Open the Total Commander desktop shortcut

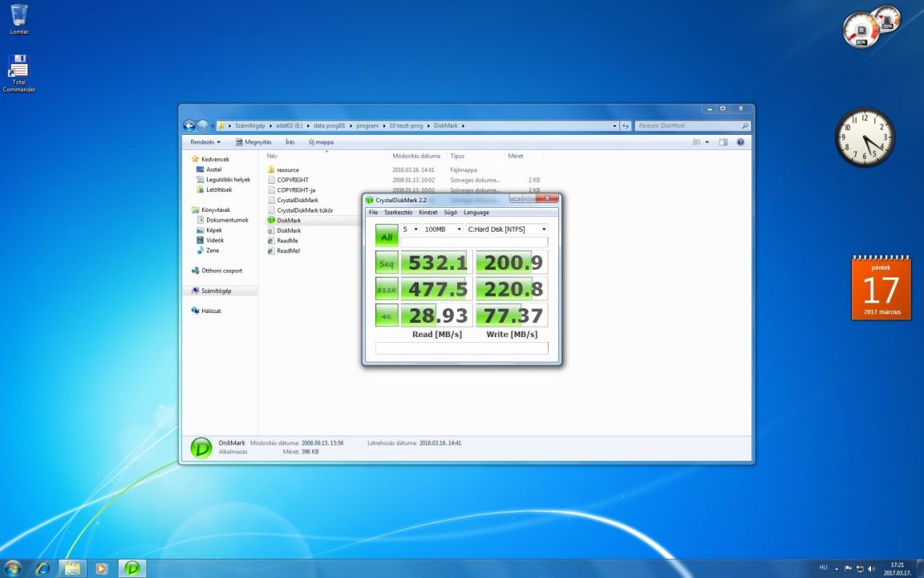(x=19, y=73)
